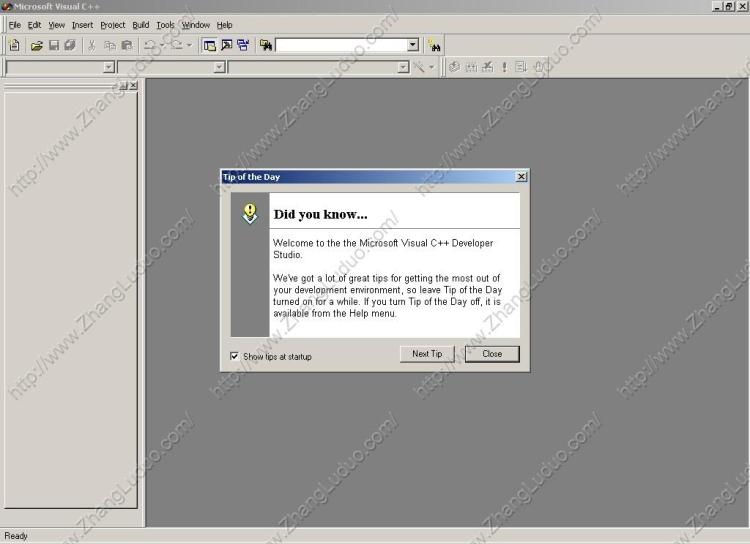The width and height of the screenshot is (750, 544).
Task: Click the Go debug icon
Action: (521, 67)
